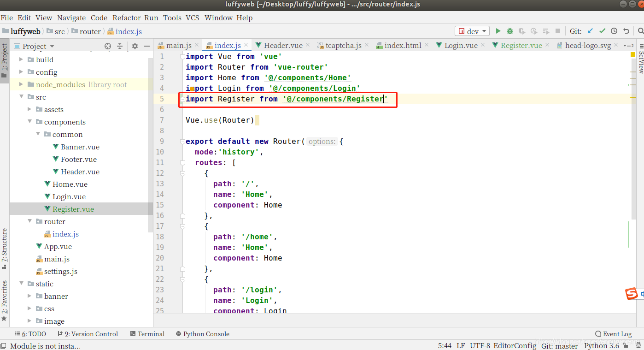Click the router breadcrumb in navigation bar

coord(90,31)
